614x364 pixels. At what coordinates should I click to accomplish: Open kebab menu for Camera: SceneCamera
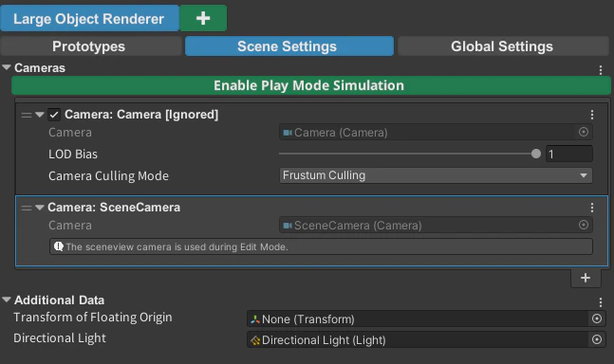(x=591, y=208)
